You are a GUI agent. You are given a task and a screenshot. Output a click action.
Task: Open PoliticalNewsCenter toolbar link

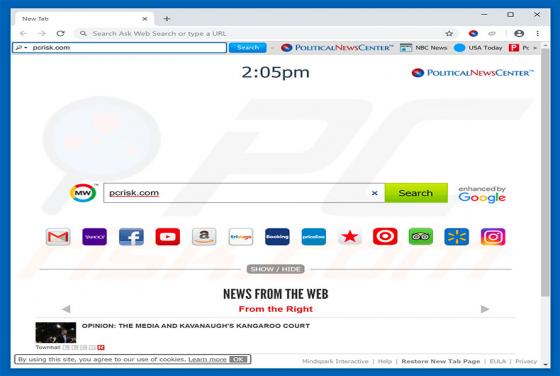337,47
